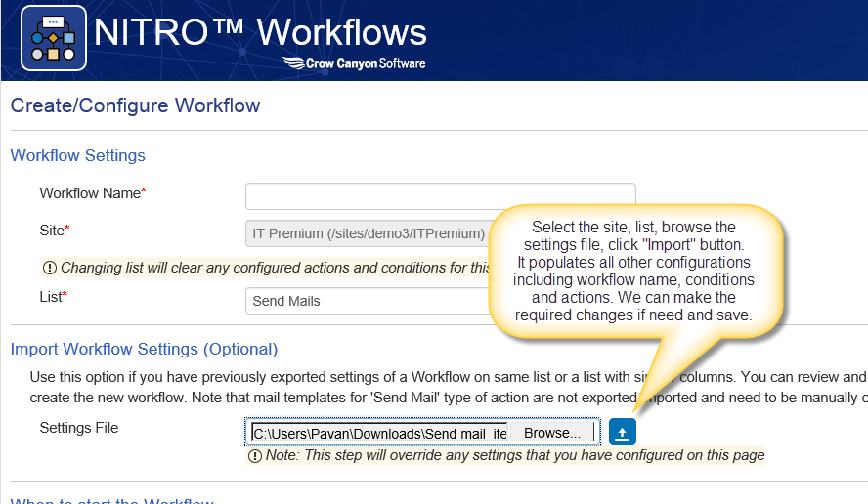Screen dimensions: 868x504
Task: Select the NITRO Workflows banner title
Action: click(x=260, y=31)
